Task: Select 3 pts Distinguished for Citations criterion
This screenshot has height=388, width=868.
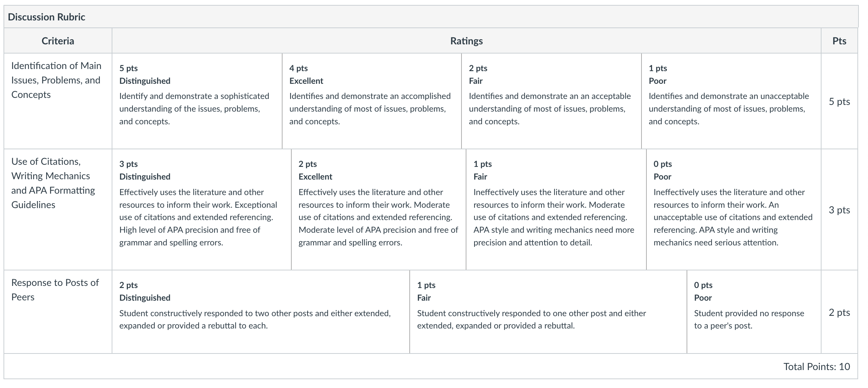Action: 201,209
